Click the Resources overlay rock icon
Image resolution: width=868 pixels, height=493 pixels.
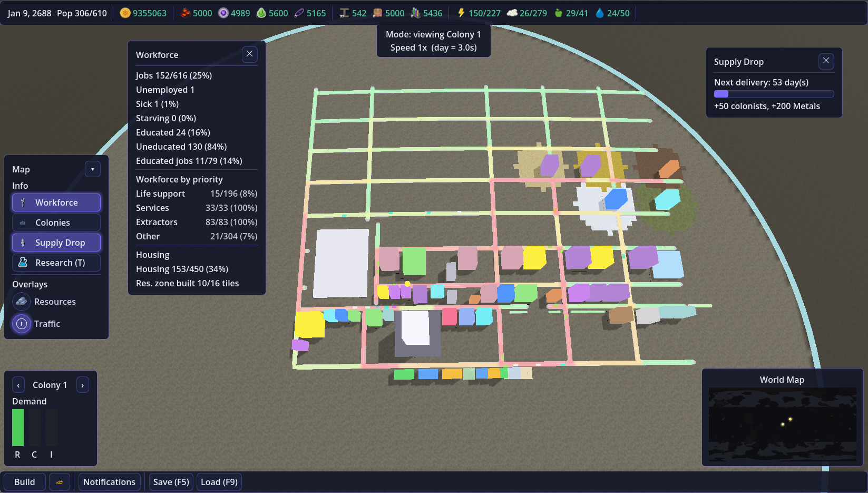point(22,302)
